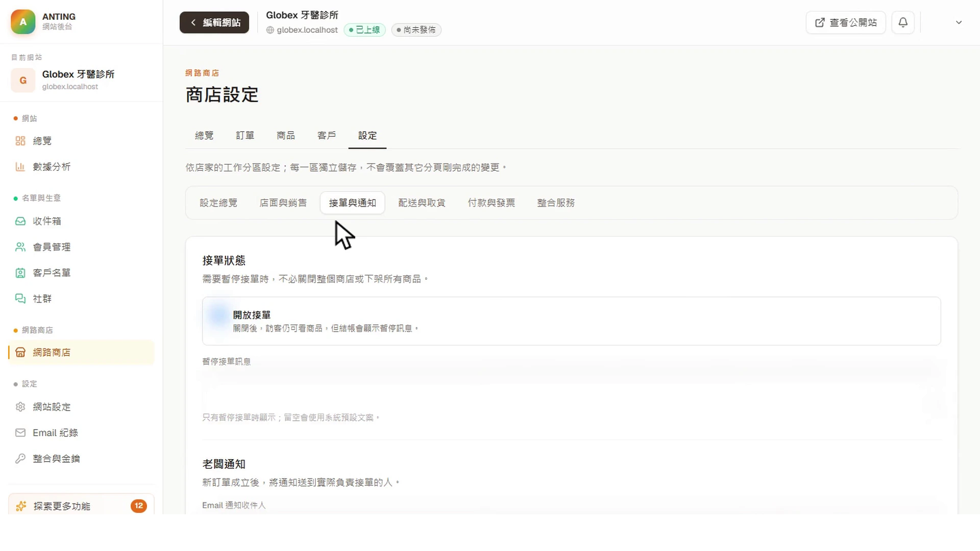
Task: Open 客戶名單 contact icon
Action: click(x=20, y=273)
